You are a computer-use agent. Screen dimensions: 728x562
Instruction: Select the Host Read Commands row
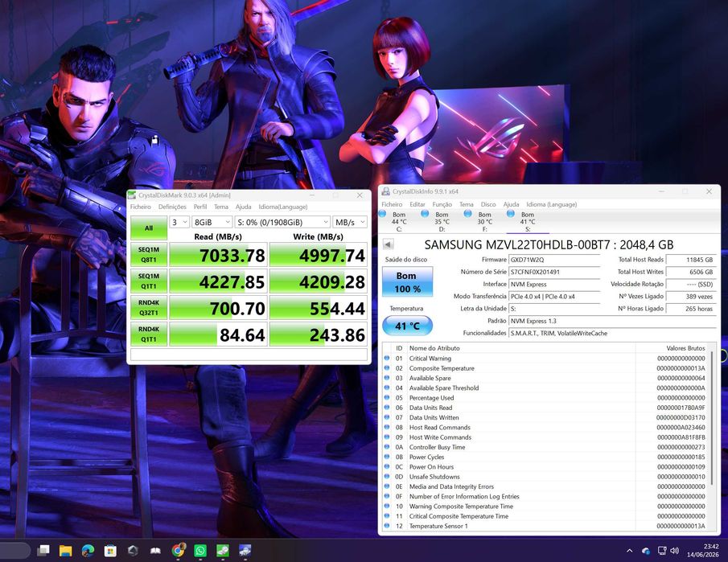(x=545, y=428)
